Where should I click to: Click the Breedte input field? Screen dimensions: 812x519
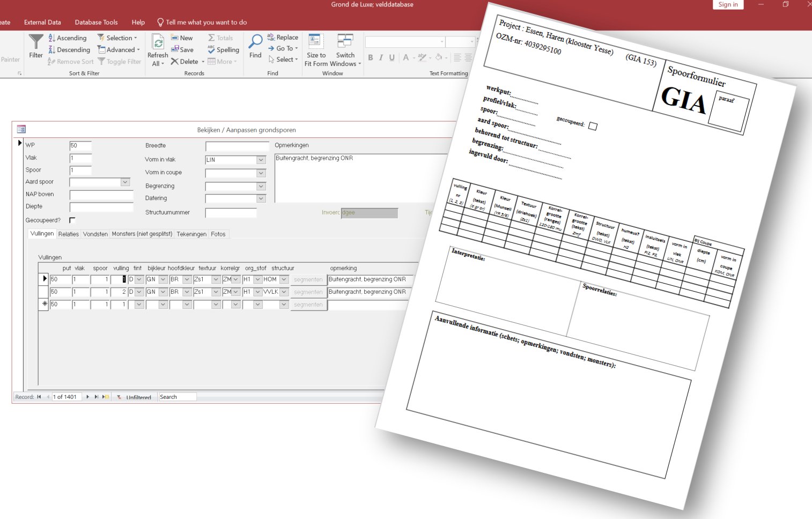tap(237, 146)
